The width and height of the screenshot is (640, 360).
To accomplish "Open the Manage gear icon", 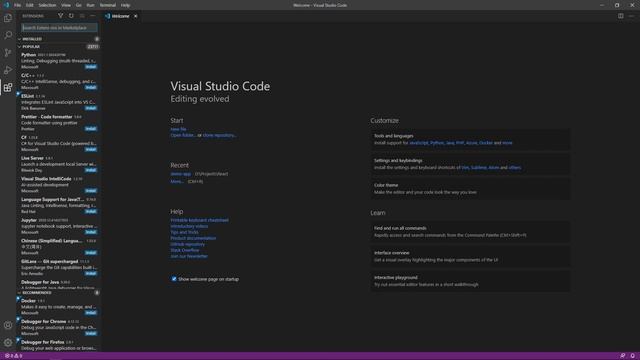I will tap(8, 342).
